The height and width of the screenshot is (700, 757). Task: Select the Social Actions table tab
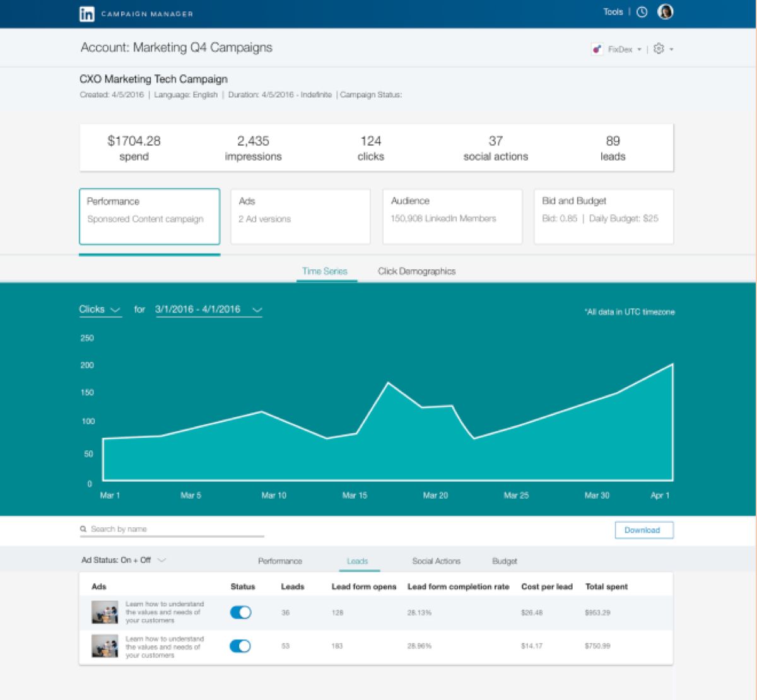436,561
